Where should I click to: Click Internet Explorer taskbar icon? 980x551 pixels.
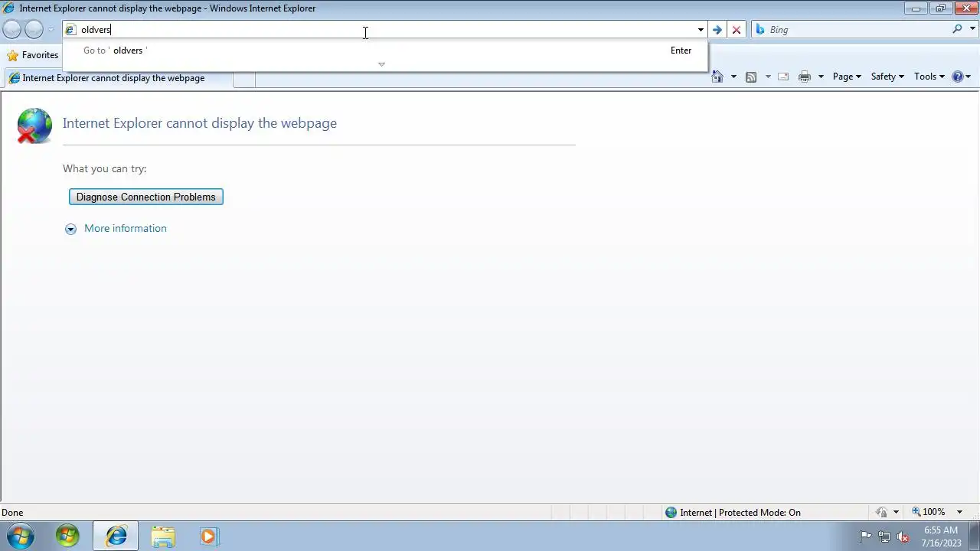coord(116,536)
